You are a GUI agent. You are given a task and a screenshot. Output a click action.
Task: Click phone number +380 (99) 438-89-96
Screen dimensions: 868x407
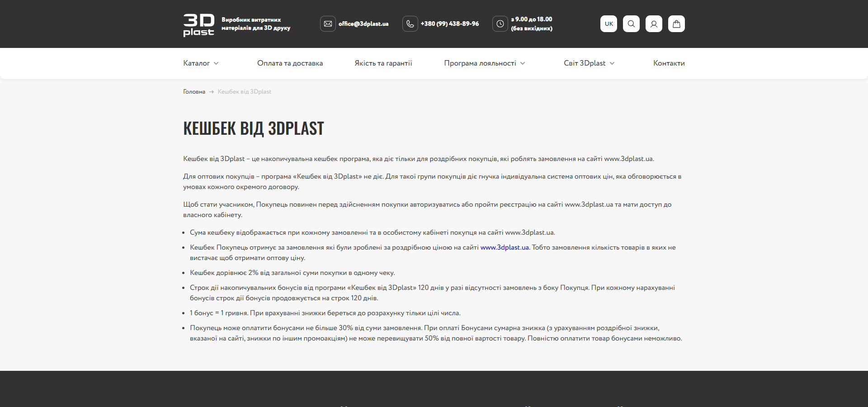pyautogui.click(x=450, y=24)
